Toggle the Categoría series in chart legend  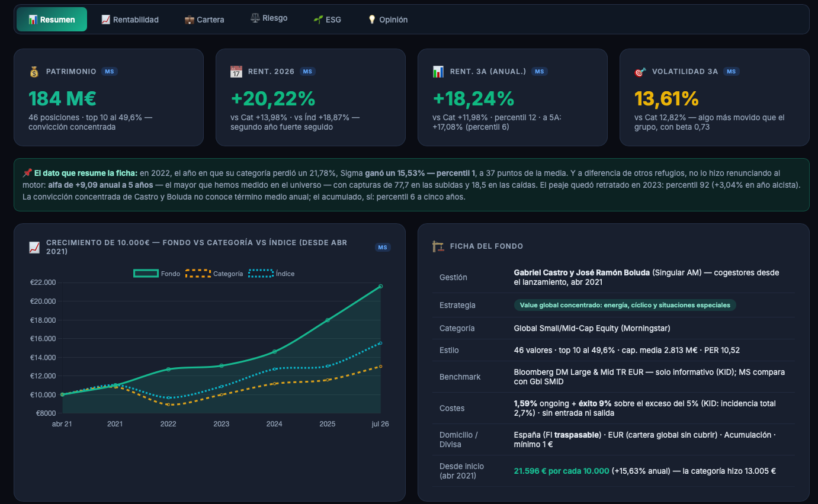click(214, 274)
